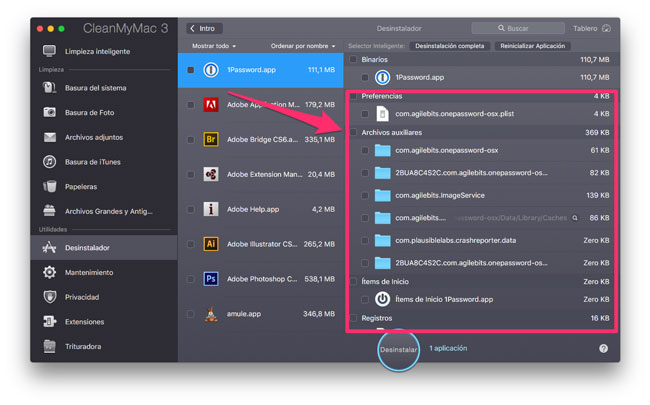Select Extensiones in sidebar
650x405 pixels.
tap(104, 322)
